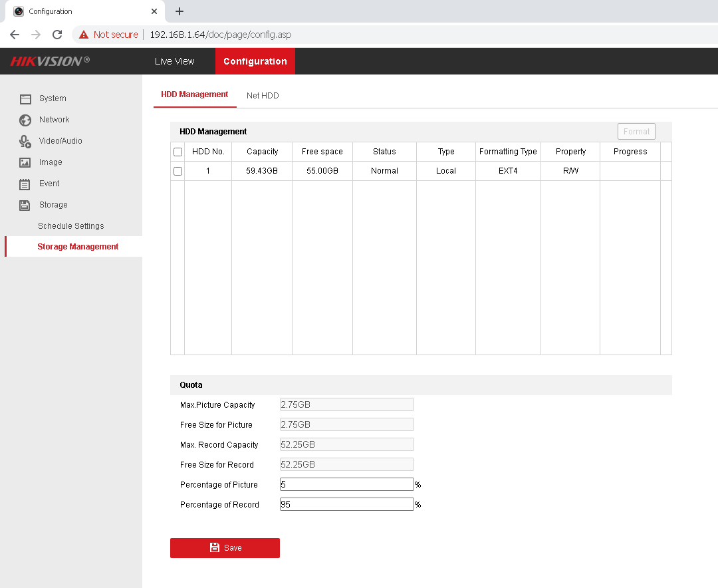
Task: Open Schedule Settings under Storage
Action: (71, 226)
